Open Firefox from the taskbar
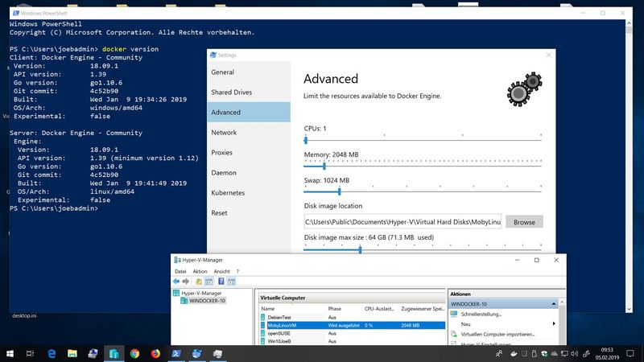 coord(155,353)
